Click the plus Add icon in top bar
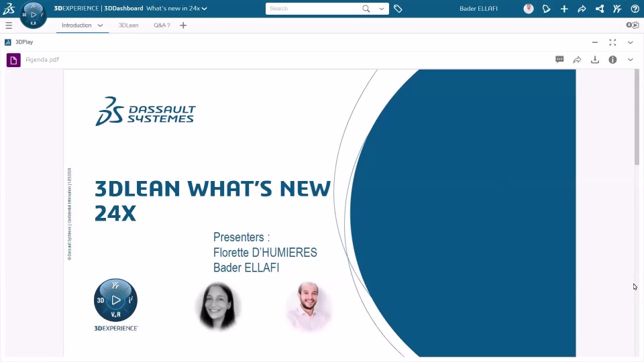This screenshot has width=644, height=362. 564,9
